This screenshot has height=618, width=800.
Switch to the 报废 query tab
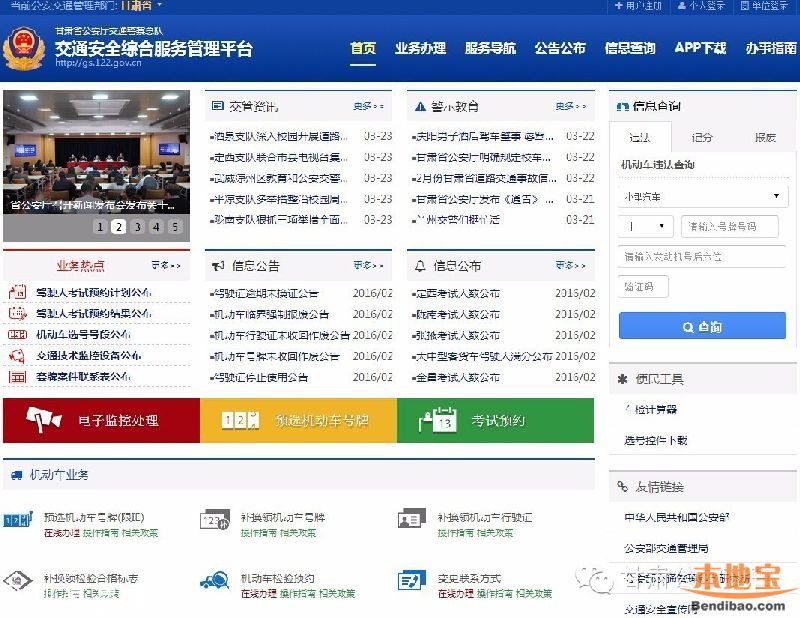[765, 137]
